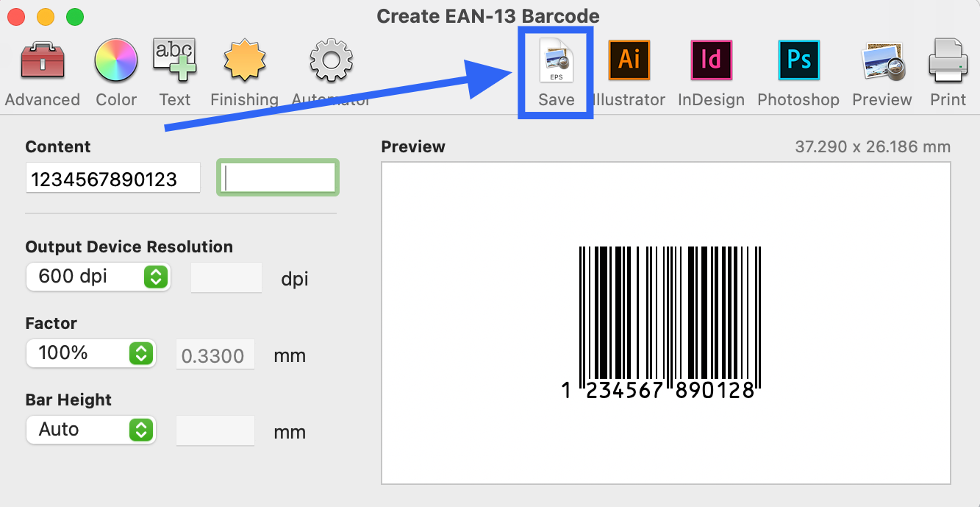Click the Bar Height mm field
The image size is (980, 507).
pos(215,430)
